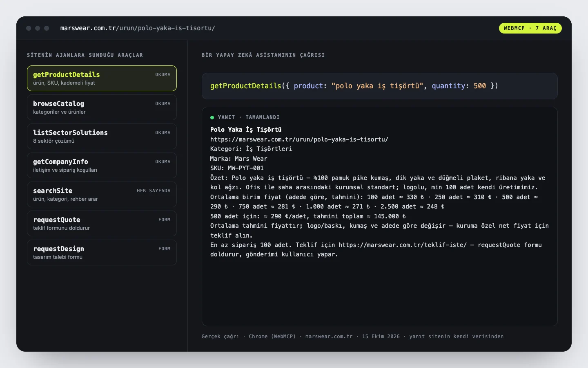Click the third gray window dot
Screen dimensions: 588x368
point(47,28)
